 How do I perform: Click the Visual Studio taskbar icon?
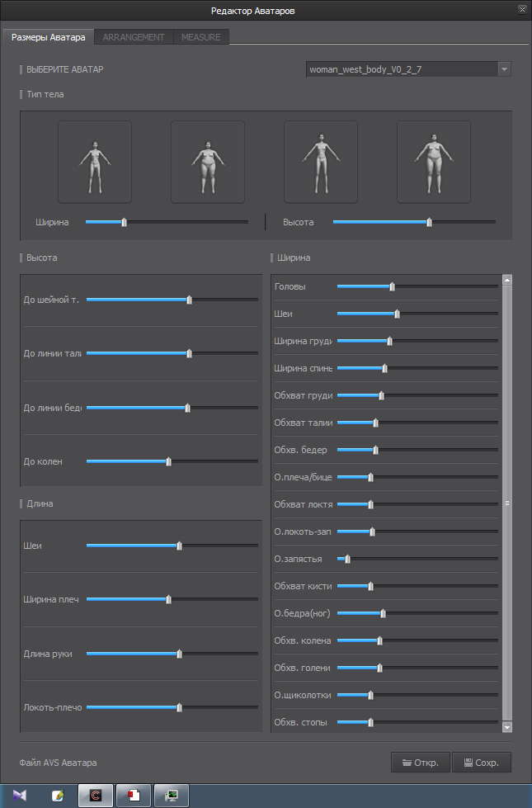(20, 795)
